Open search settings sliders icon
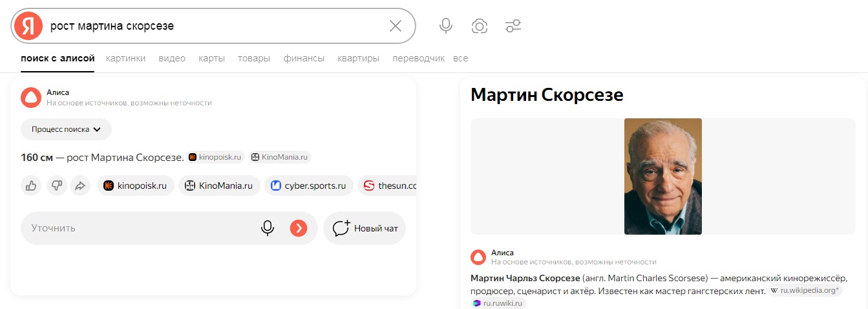868x309 pixels. (513, 26)
